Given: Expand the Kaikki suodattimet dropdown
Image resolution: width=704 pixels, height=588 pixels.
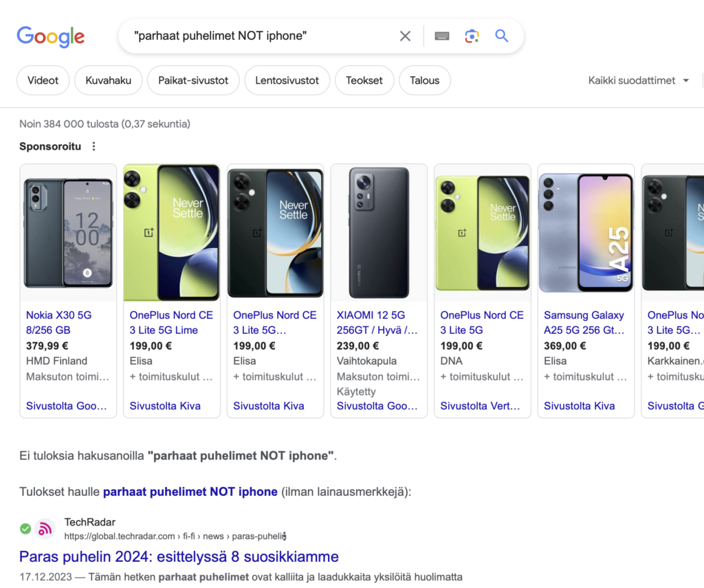Looking at the screenshot, I should click(x=639, y=80).
